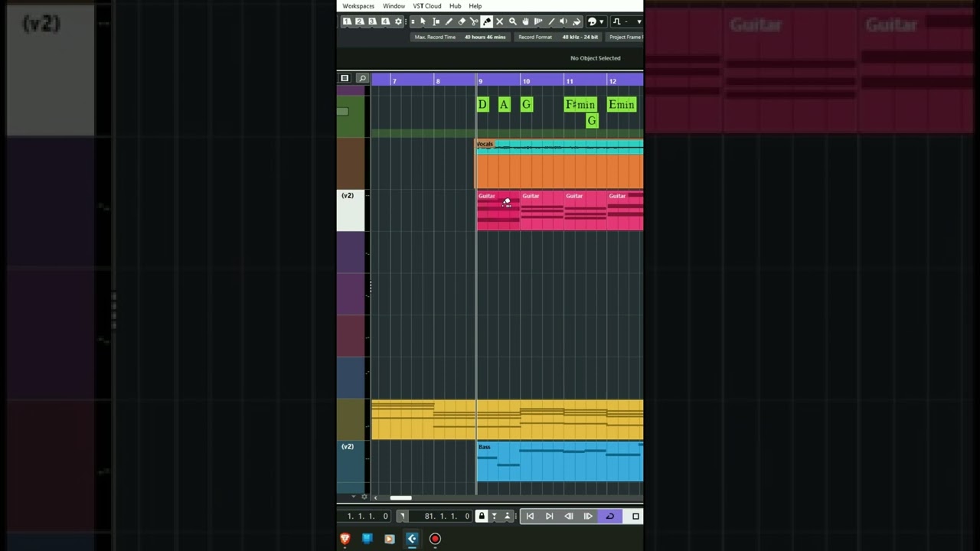Toggle Punch Out on the transport

click(x=507, y=516)
